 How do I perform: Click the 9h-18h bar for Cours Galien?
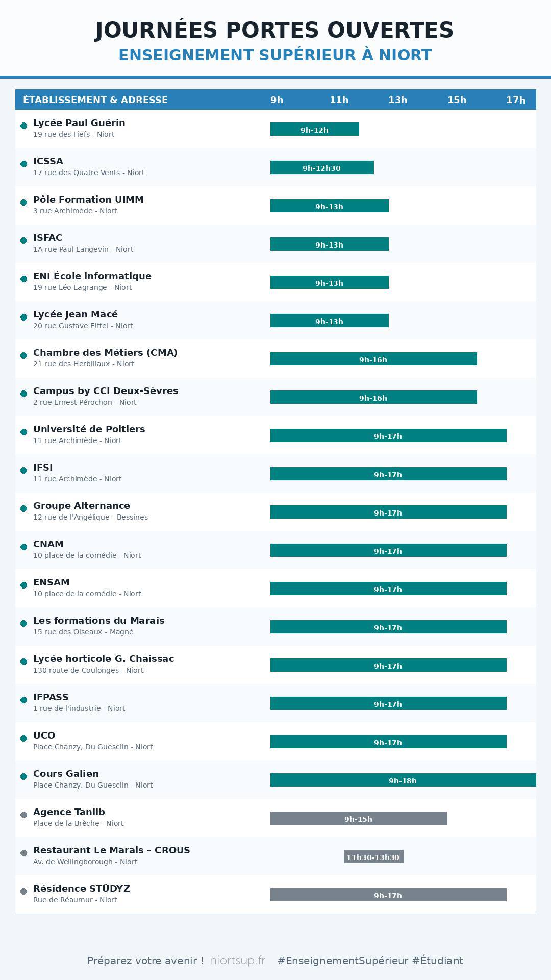click(403, 780)
